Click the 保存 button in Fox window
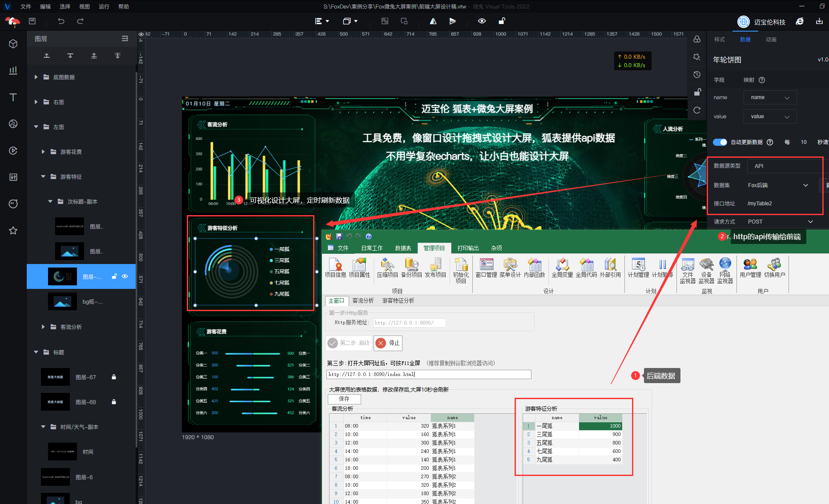The width and height of the screenshot is (829, 504). click(344, 399)
